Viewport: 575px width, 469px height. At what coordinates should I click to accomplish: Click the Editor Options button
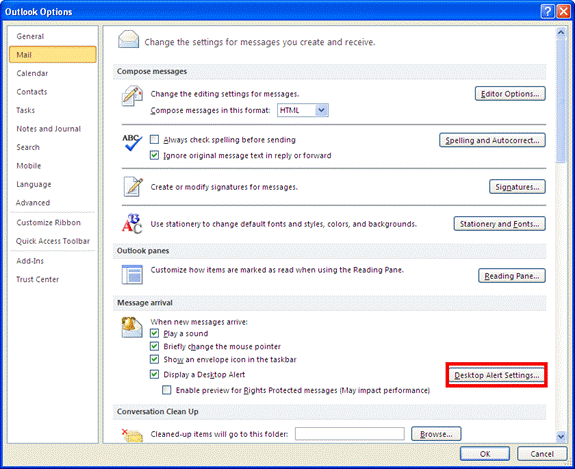pos(510,94)
